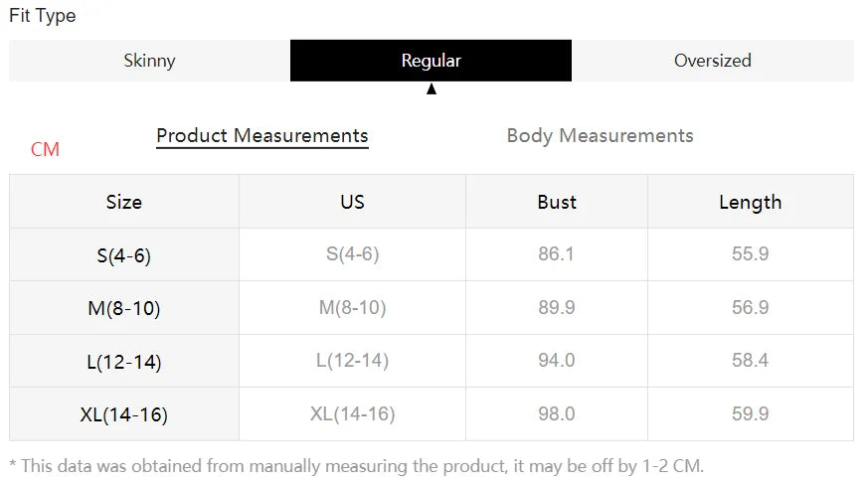Click the Bust column header
Viewport: 868px width, 484px height.
pyautogui.click(x=557, y=202)
